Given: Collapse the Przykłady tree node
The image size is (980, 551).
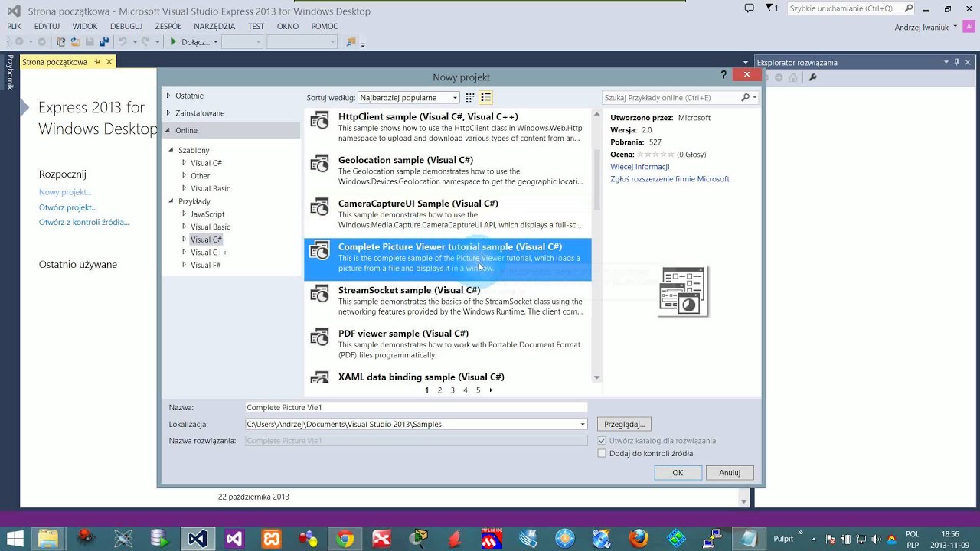Looking at the screenshot, I should [x=171, y=201].
